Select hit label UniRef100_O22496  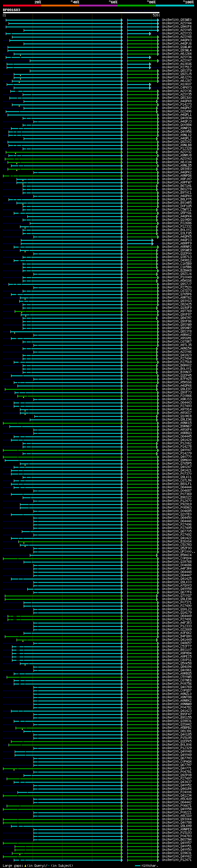tap(177, 111)
